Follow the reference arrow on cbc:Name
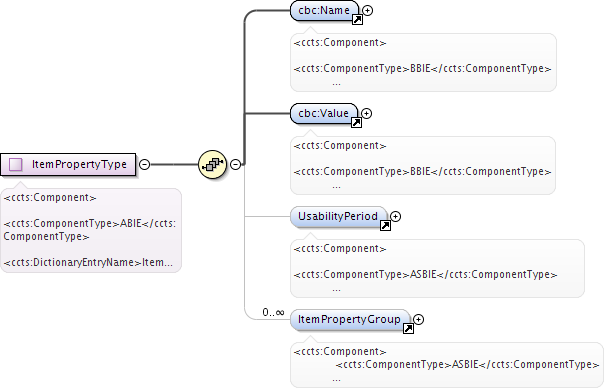The height and width of the screenshot is (391, 611). pyautogui.click(x=357, y=19)
